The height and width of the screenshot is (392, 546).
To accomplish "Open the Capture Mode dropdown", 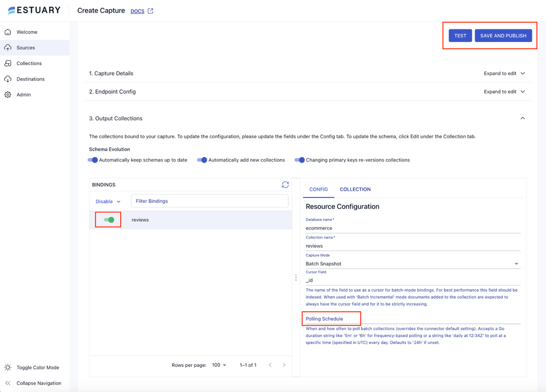I will click(x=412, y=264).
